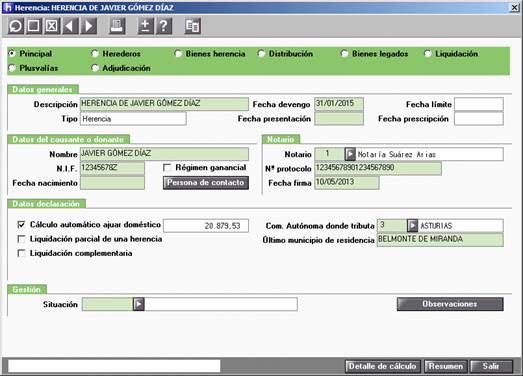Click the refresh/search toolbar icon
523x376 pixels.
click(x=15, y=26)
